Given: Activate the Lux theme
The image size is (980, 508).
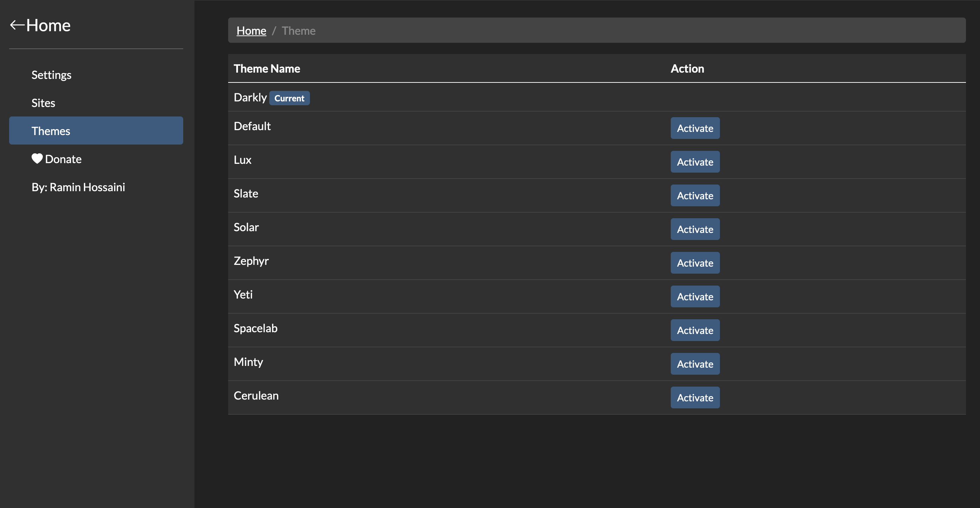Looking at the screenshot, I should [x=695, y=162].
